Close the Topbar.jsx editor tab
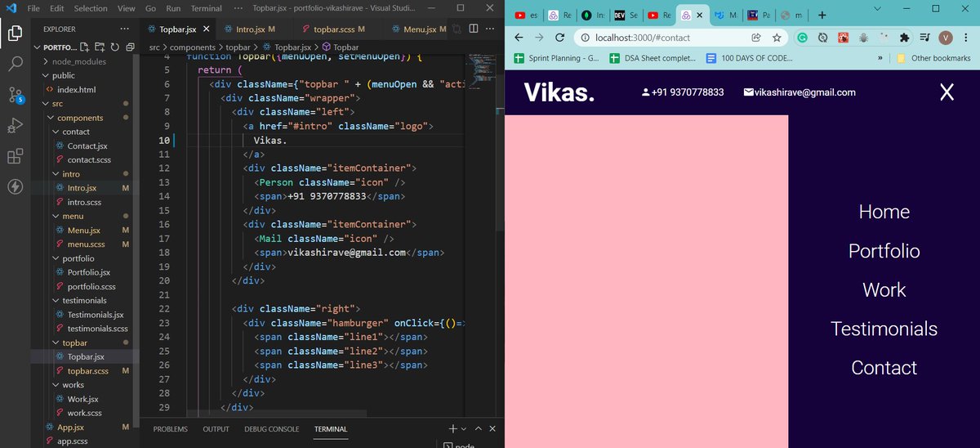Image resolution: width=980 pixels, height=448 pixels. pos(207,29)
